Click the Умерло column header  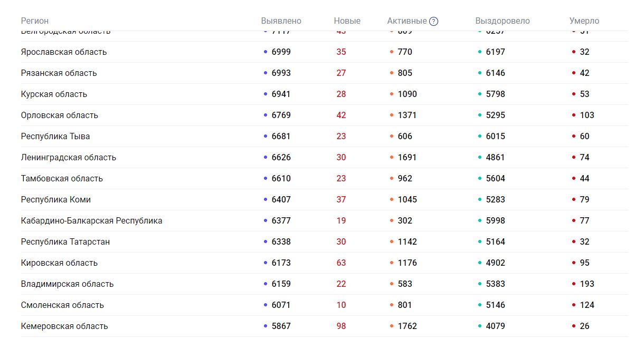(x=584, y=21)
